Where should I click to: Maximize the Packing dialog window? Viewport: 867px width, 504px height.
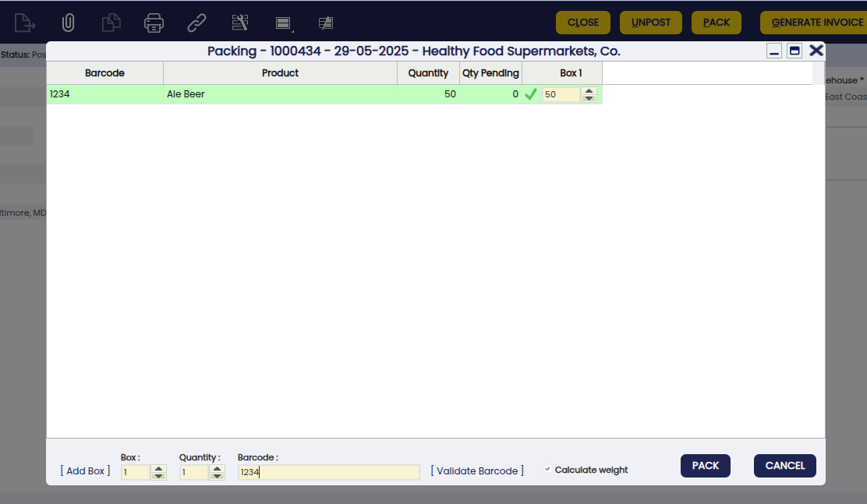click(x=794, y=51)
